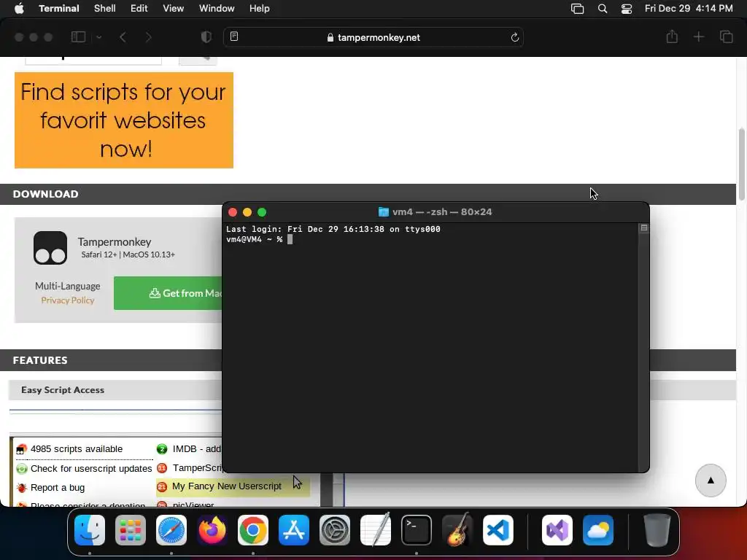Open GarageBand from the Dock

(x=457, y=530)
